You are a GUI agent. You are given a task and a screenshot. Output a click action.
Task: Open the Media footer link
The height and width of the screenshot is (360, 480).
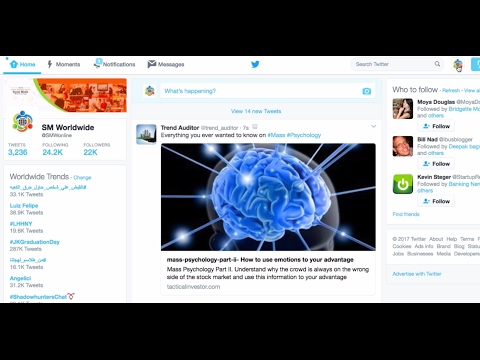tap(444, 254)
